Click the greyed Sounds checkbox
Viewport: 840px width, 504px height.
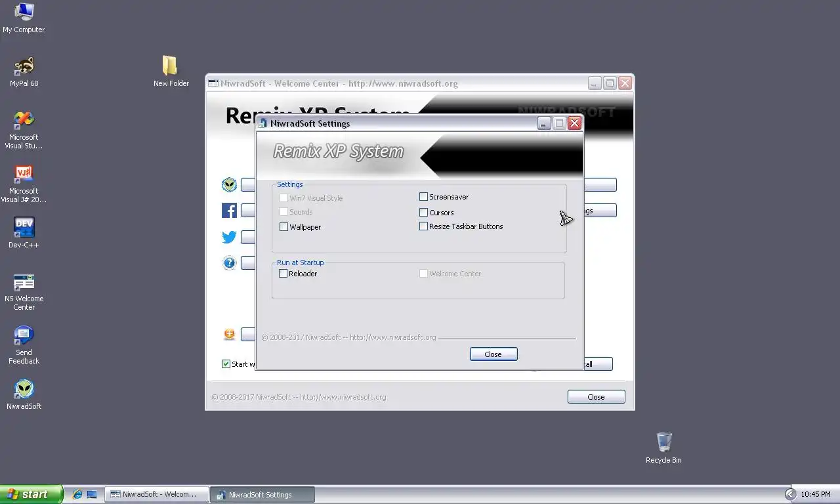click(283, 212)
